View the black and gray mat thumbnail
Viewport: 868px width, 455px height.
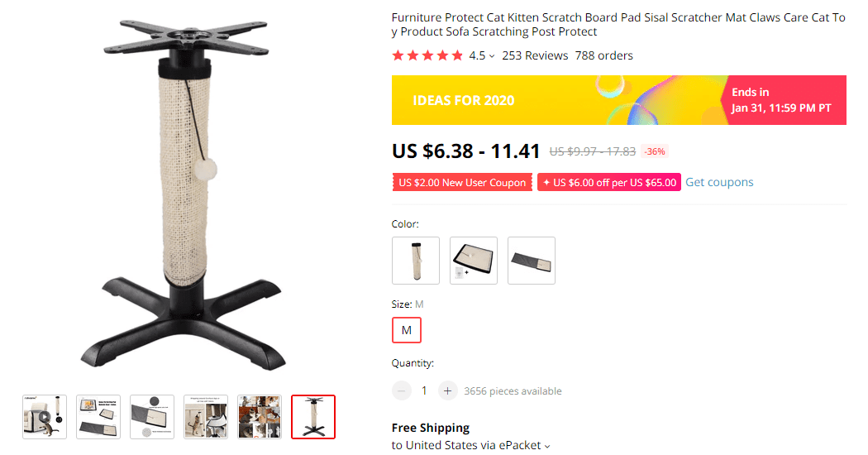(x=98, y=417)
